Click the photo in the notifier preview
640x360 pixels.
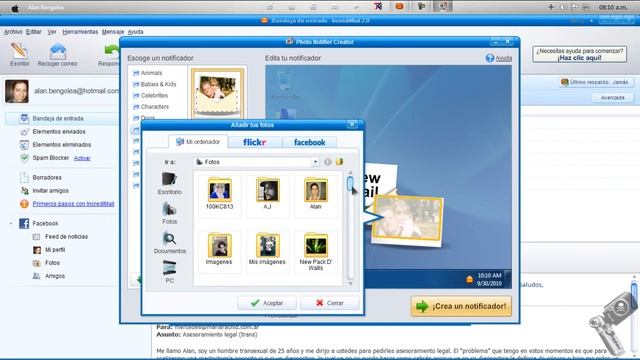tap(407, 218)
